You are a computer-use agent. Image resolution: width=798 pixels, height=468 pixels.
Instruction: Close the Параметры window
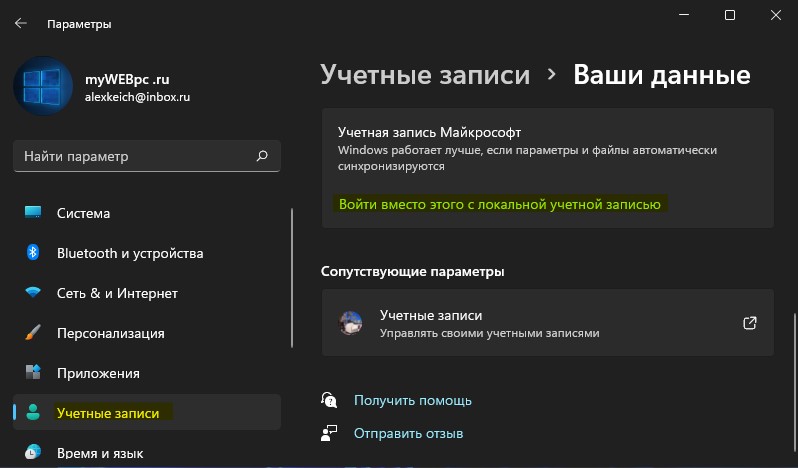pos(776,15)
